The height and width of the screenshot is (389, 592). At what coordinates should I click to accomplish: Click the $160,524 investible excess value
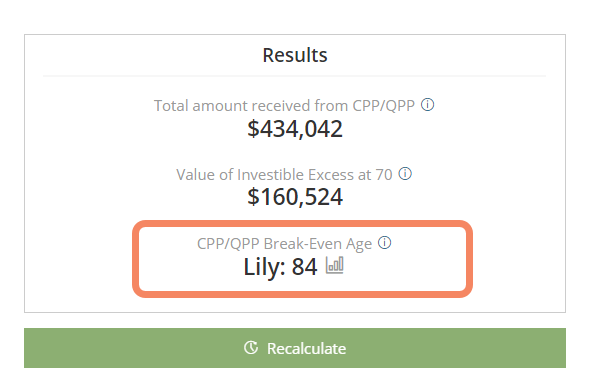tap(295, 197)
